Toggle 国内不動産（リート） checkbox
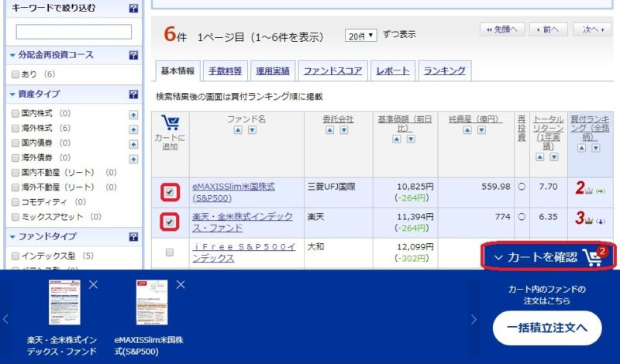 pos(15,173)
